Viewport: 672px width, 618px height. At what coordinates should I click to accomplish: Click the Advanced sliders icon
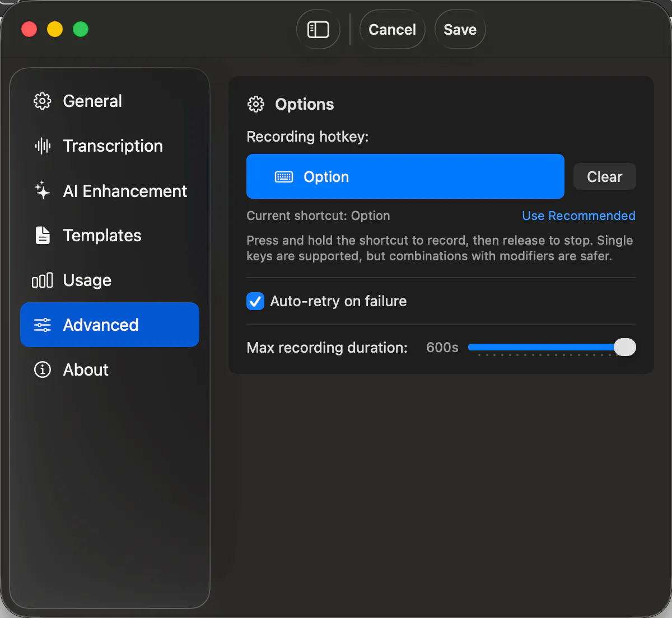click(x=43, y=325)
